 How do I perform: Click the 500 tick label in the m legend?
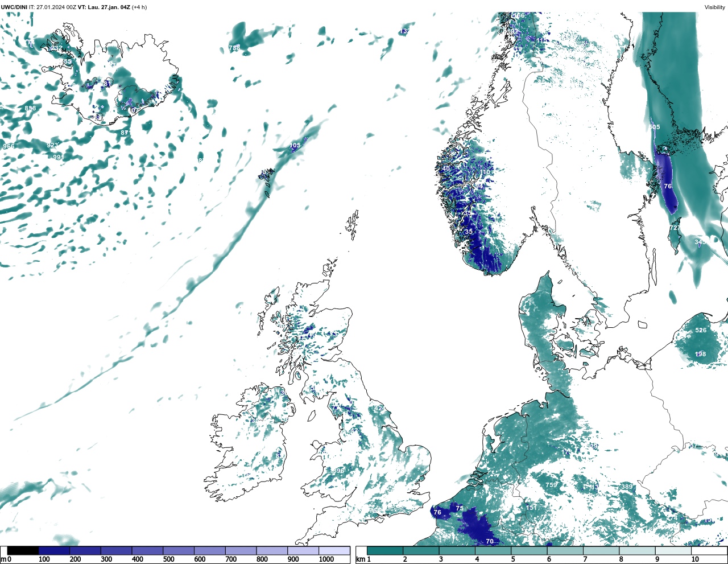(x=169, y=559)
